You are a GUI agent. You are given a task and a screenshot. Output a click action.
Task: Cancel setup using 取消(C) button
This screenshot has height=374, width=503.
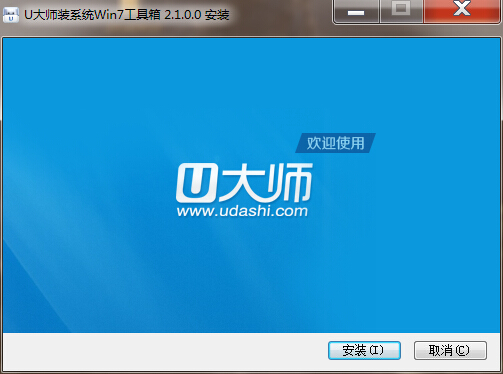coord(450,350)
